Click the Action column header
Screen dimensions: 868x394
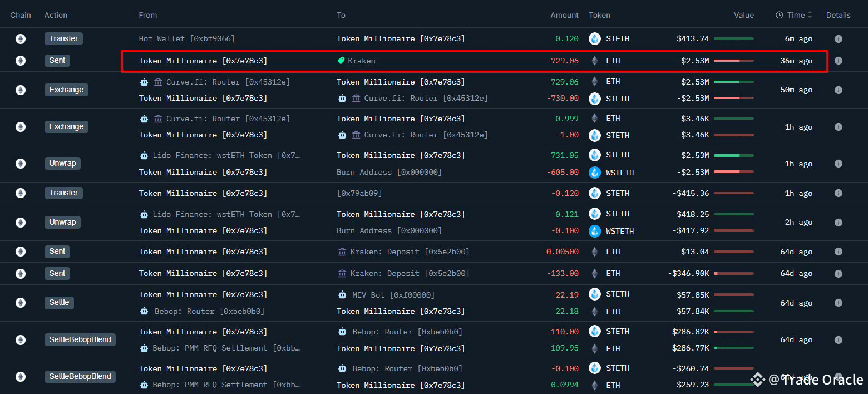tap(56, 16)
